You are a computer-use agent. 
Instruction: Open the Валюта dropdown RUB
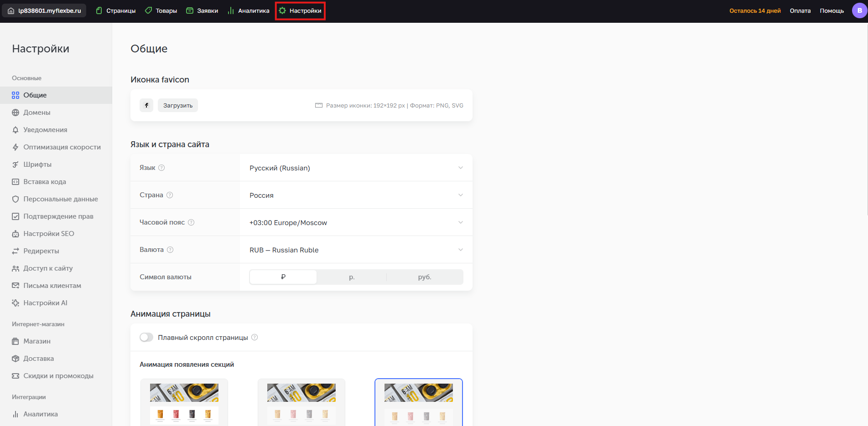click(x=356, y=250)
